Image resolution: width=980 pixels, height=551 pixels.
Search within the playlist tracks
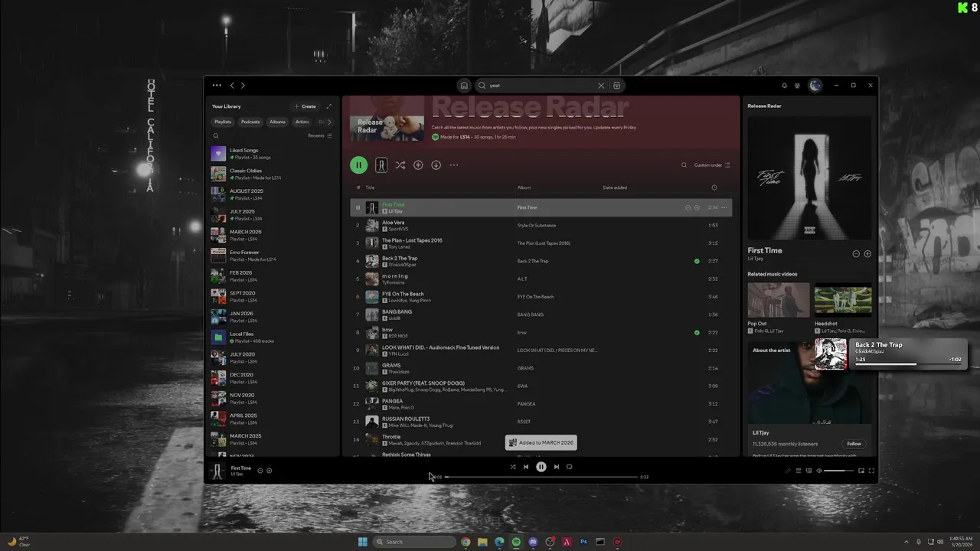click(684, 165)
